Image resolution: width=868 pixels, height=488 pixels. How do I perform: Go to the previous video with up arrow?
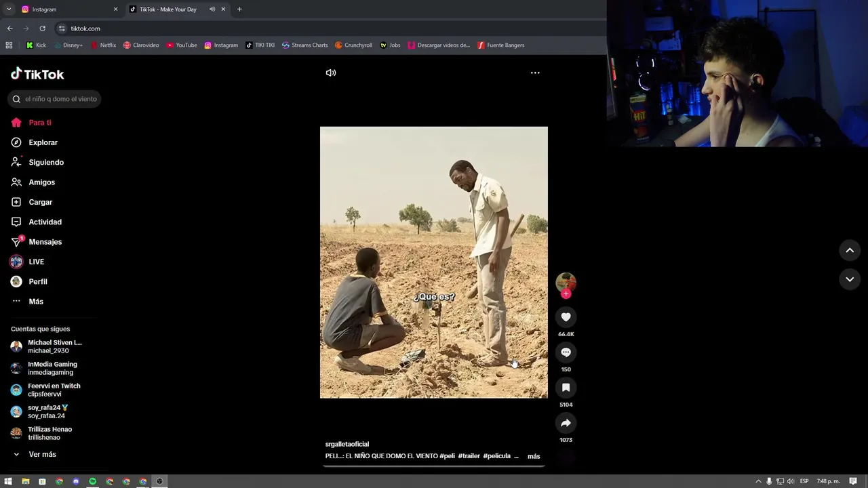coord(850,250)
